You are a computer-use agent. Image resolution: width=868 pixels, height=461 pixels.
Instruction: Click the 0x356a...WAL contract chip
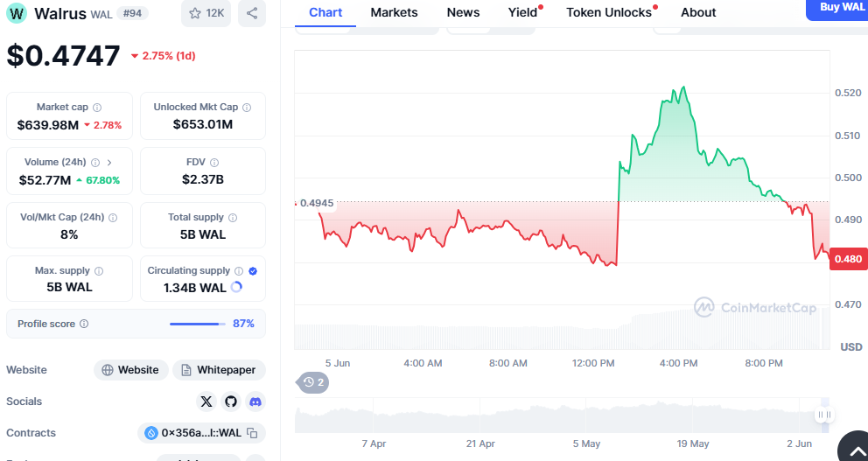pos(201,433)
